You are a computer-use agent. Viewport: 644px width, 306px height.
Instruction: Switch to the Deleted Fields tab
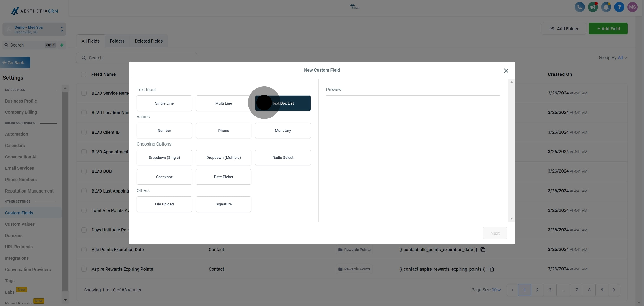[x=148, y=41]
